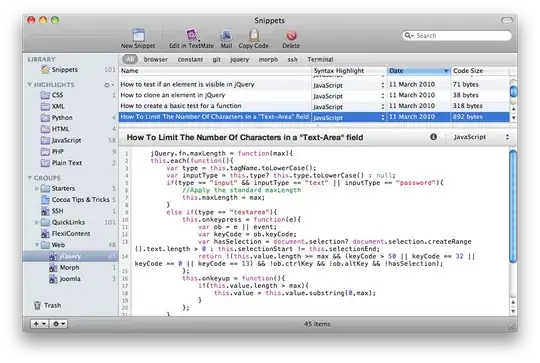Open the JavaScript language dropdown above code

[x=480, y=137]
